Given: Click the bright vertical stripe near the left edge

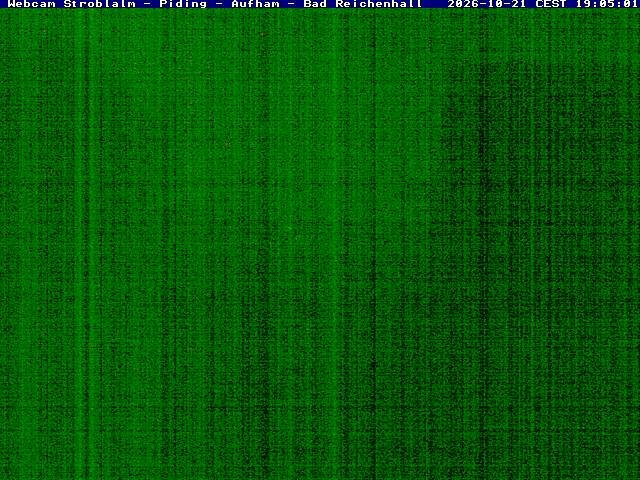Looking at the screenshot, I should 81,245.
